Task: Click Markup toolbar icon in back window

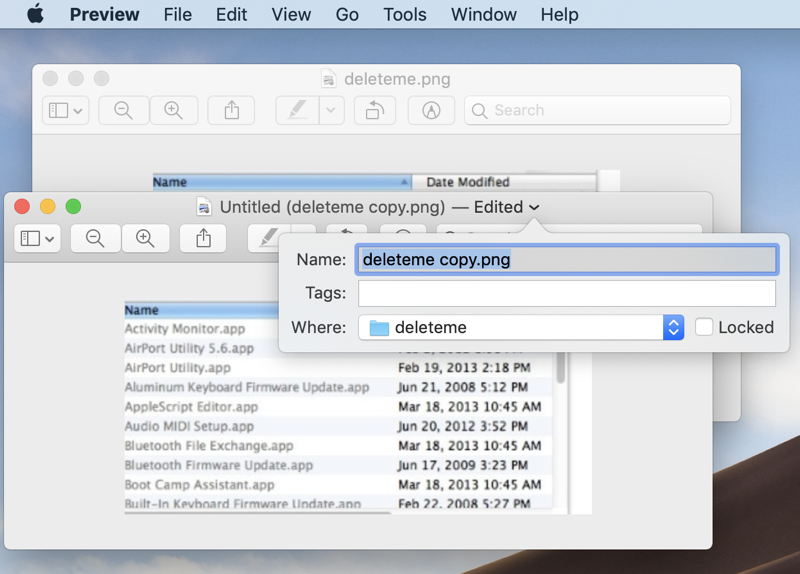Action: tap(431, 110)
